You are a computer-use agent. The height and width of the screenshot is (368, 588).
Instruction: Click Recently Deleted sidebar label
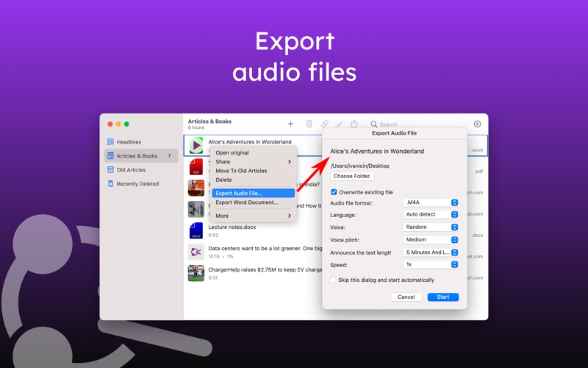point(137,183)
